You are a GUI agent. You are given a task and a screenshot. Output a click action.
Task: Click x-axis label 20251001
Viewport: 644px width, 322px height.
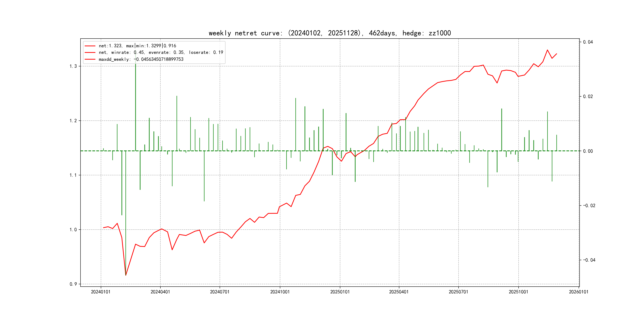[x=518, y=292]
